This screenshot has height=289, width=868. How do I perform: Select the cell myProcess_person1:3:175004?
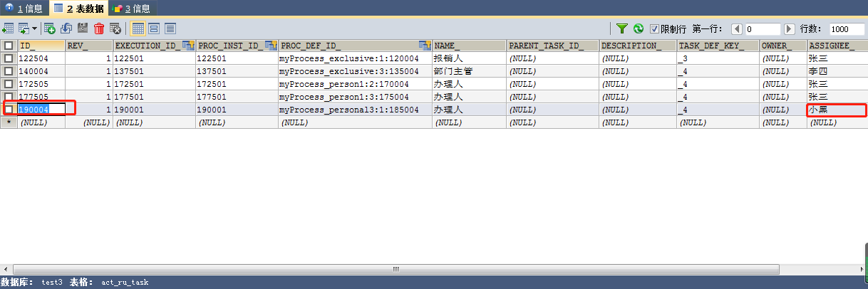coord(355,97)
